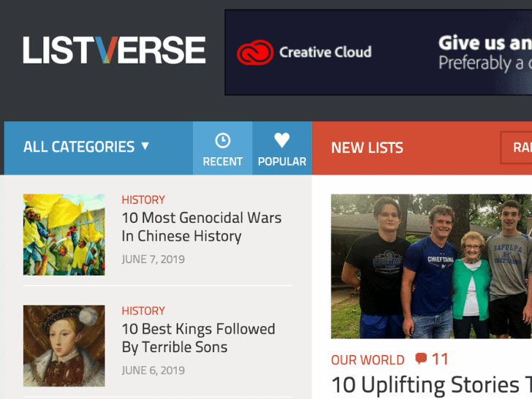Image resolution: width=532 pixels, height=399 pixels.
Task: Click the Give us an ad banner text
Action: coord(485,53)
